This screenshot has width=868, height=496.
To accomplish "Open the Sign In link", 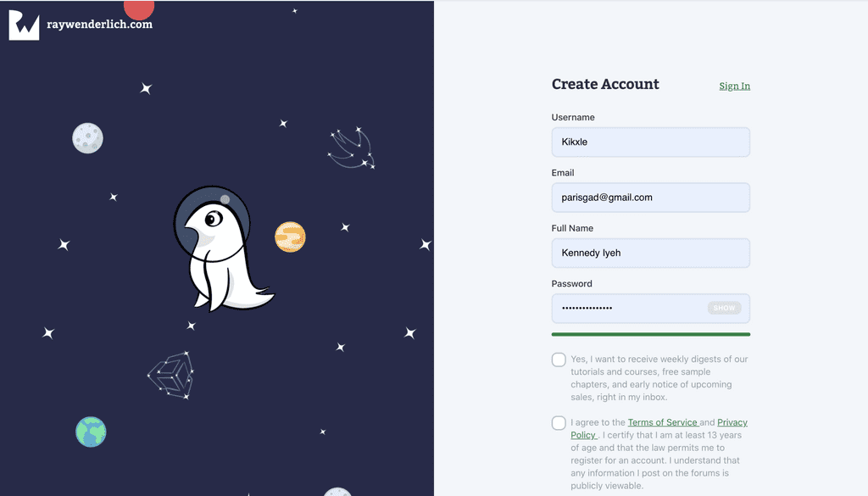I will click(734, 86).
